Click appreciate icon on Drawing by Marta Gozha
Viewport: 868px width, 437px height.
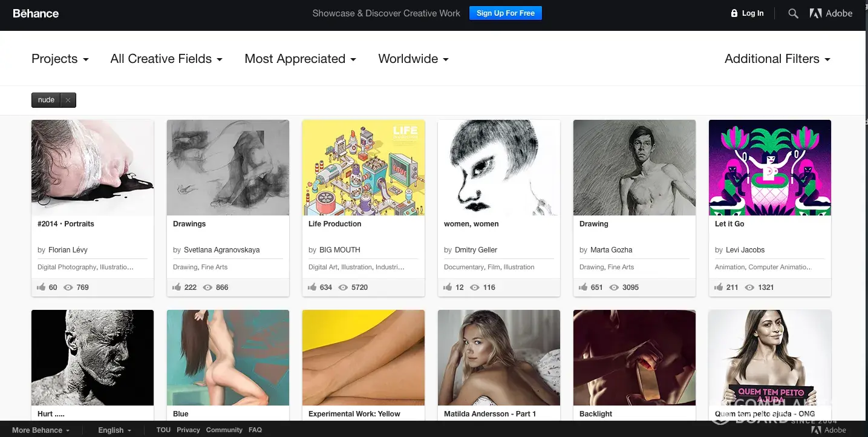pos(583,287)
